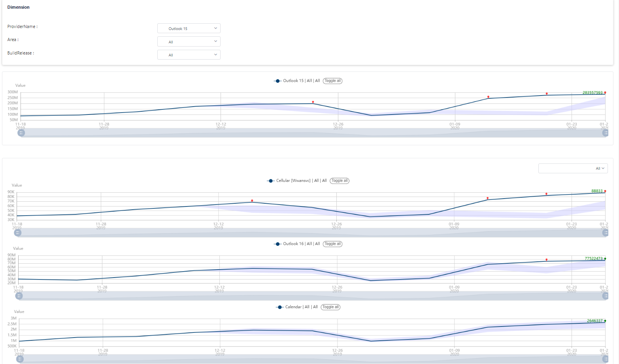Click left zoom handle of Cellular chart
This screenshot has width=619, height=364.
coord(18,233)
